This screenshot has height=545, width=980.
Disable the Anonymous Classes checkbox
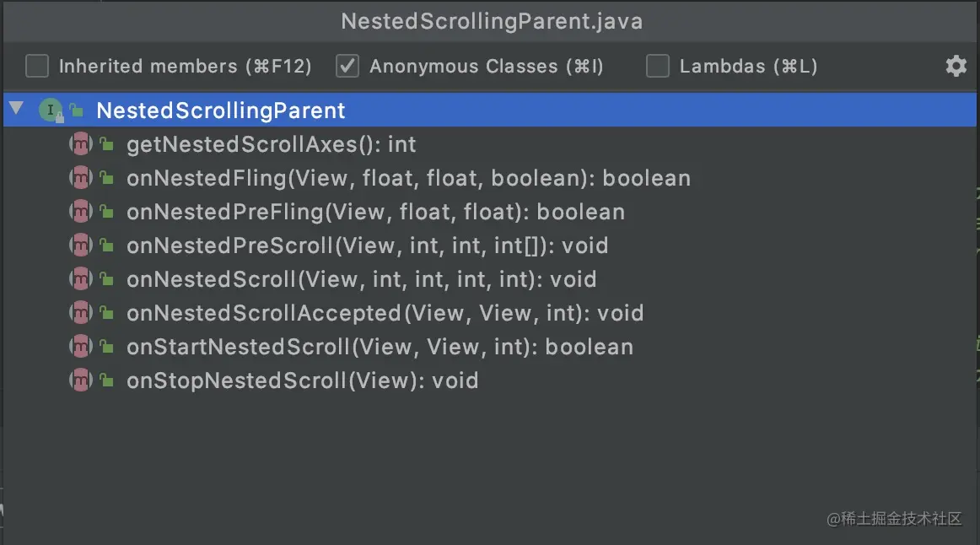click(347, 66)
